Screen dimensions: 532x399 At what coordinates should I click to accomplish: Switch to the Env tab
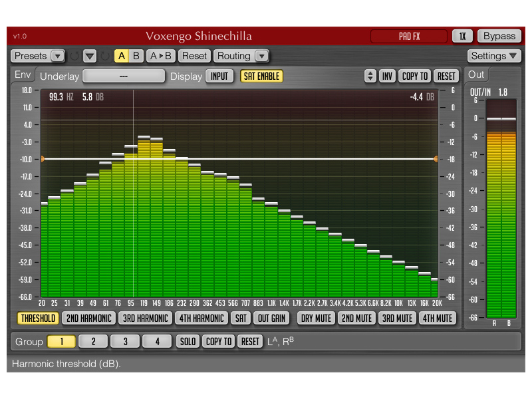click(x=23, y=74)
